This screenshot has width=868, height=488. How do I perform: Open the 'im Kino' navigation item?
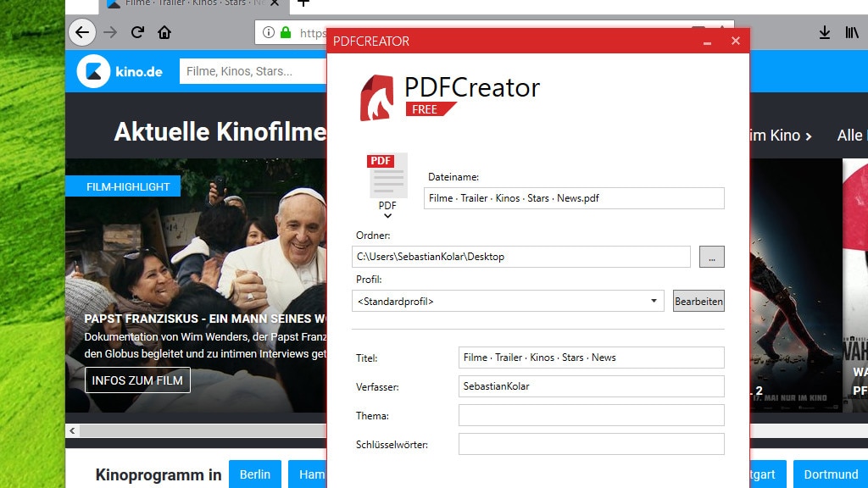point(780,136)
